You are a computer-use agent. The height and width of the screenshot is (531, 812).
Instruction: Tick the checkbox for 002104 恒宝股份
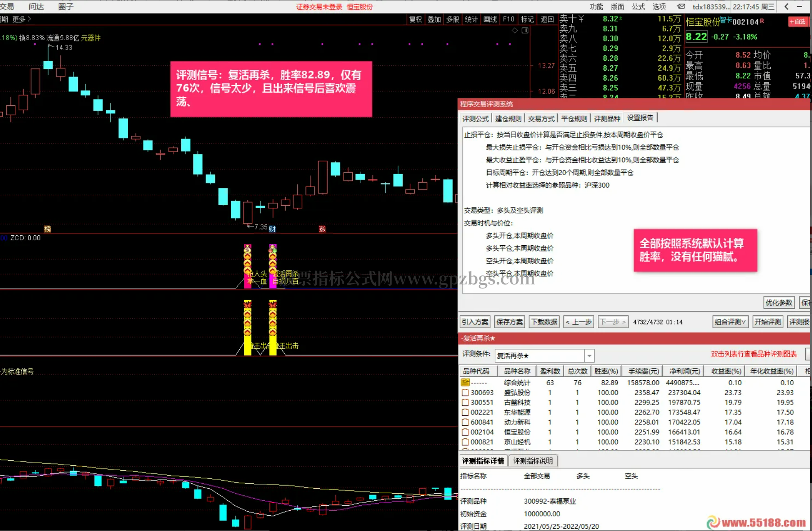pyautogui.click(x=465, y=432)
